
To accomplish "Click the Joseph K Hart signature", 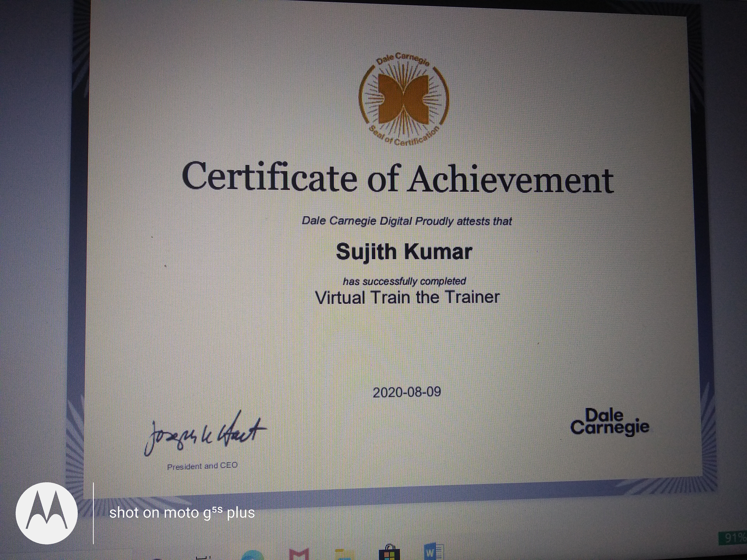I will point(205,434).
